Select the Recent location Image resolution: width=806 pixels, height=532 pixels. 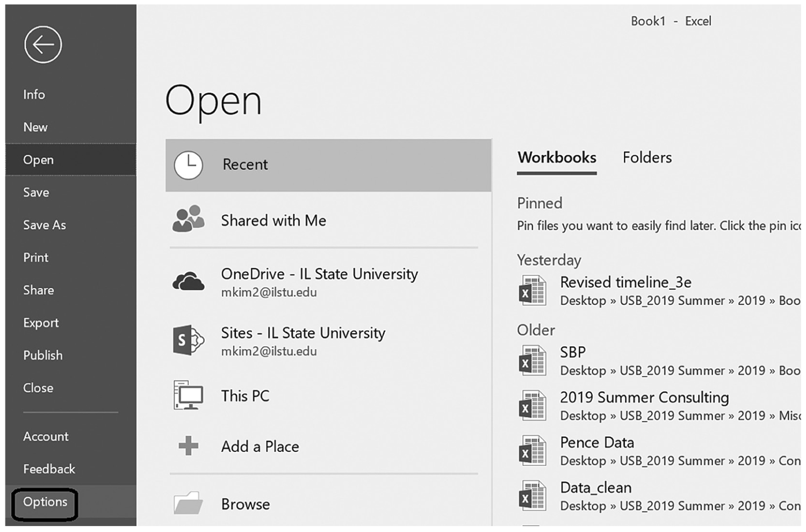click(x=328, y=165)
